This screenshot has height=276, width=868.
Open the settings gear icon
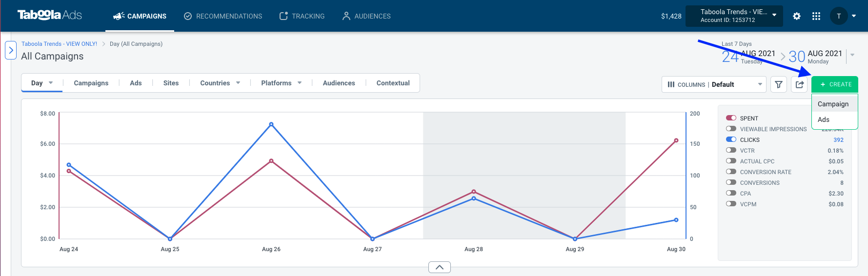[797, 16]
